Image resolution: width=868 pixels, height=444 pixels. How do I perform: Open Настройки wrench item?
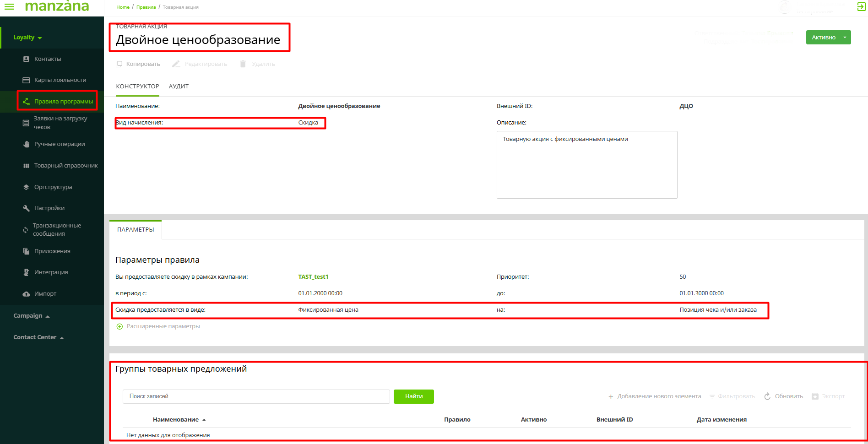coord(49,208)
